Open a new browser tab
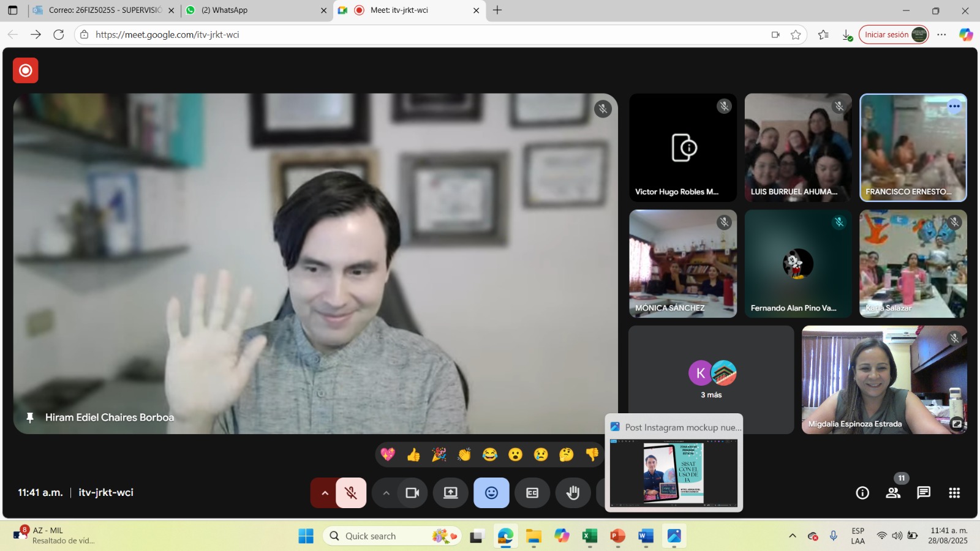Image resolution: width=980 pixels, height=551 pixels. coord(497,10)
